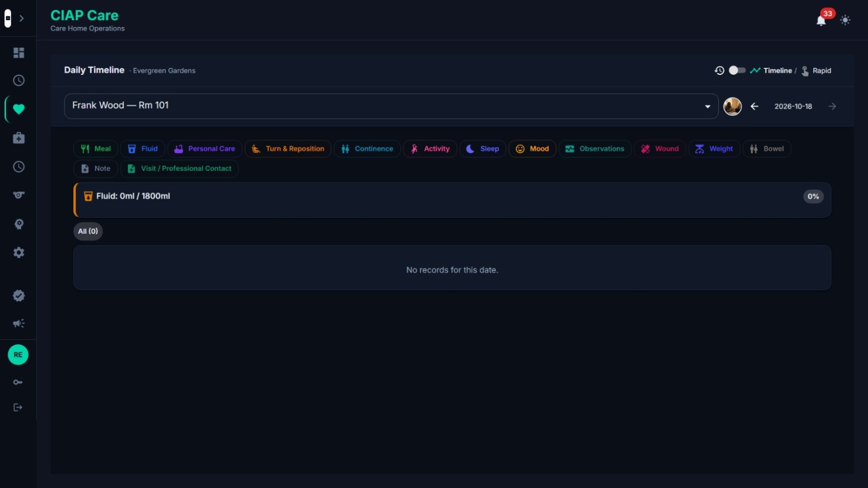868x488 pixels.
Task: Click the fluid 0% progress badge
Action: click(813, 197)
